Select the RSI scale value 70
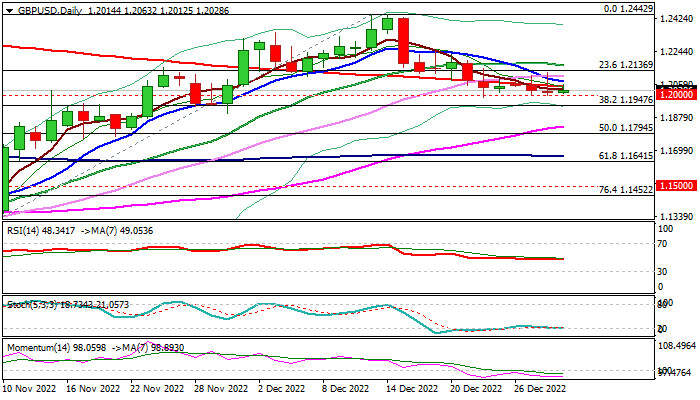 click(x=662, y=244)
